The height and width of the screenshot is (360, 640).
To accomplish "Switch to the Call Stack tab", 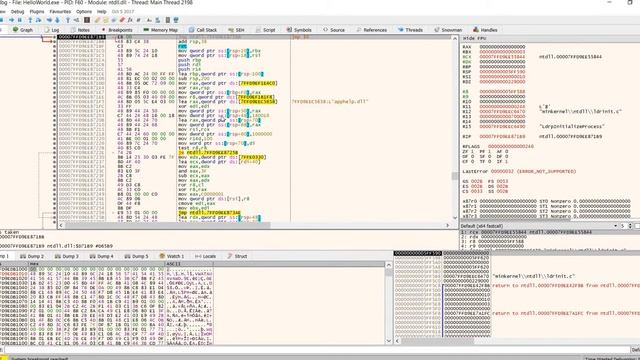I will pyautogui.click(x=203, y=30).
